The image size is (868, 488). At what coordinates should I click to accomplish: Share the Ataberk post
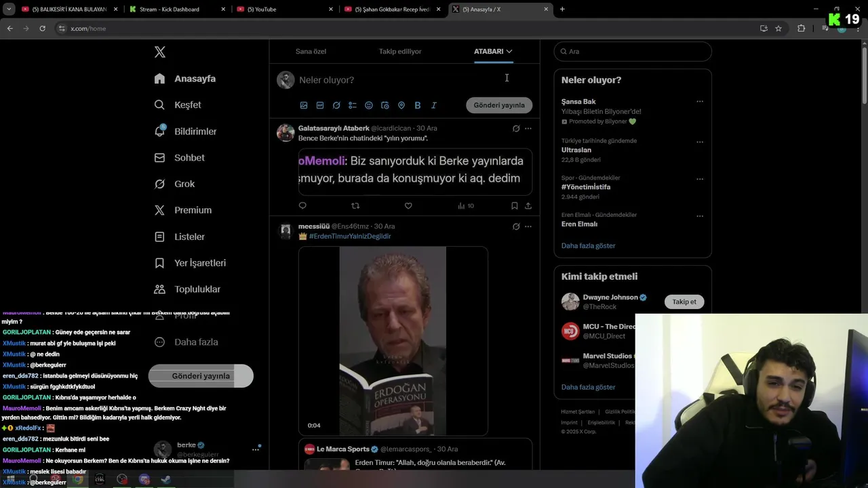[x=528, y=206]
